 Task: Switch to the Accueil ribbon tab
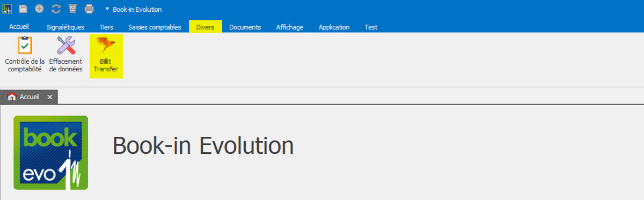19,27
